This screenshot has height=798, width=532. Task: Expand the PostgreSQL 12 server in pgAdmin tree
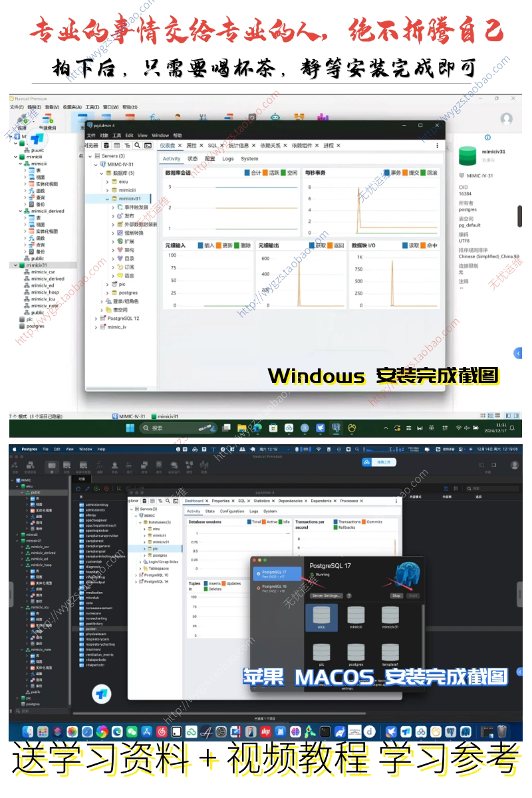click(95, 319)
